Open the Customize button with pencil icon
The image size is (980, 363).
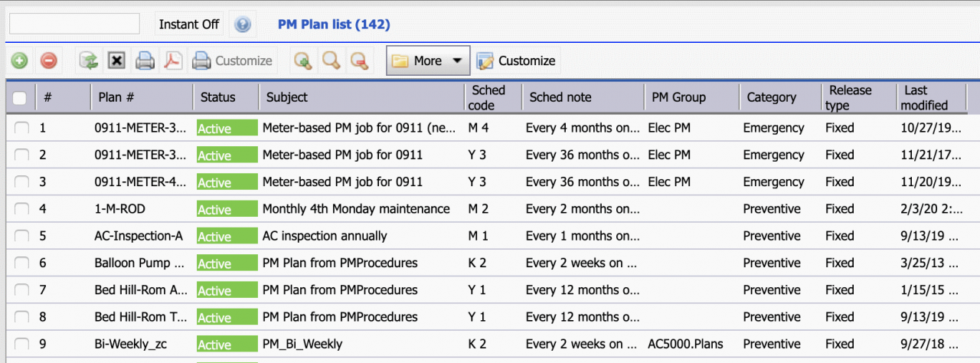(x=516, y=60)
